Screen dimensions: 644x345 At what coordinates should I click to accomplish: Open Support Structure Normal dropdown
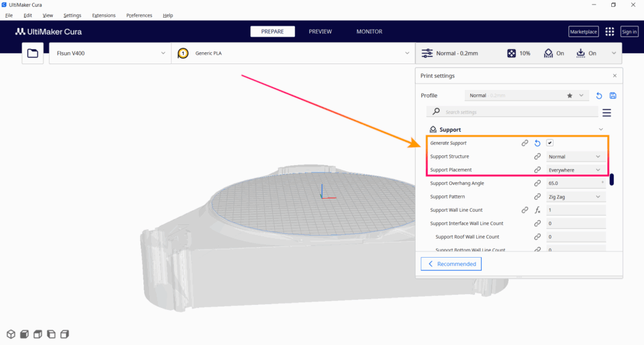(576, 156)
